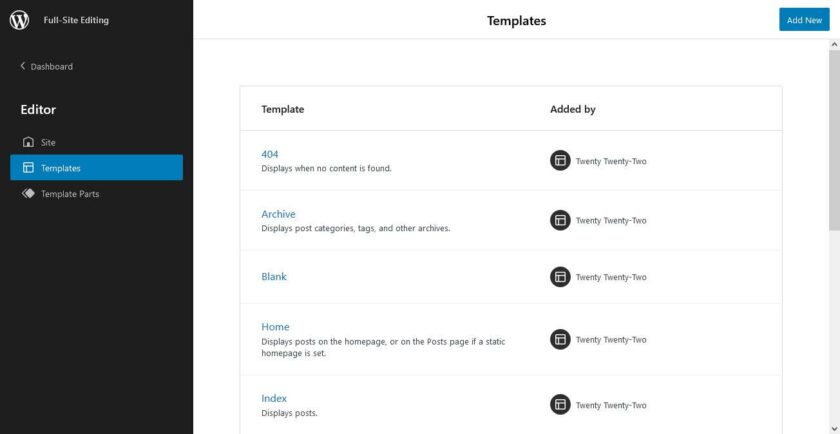Click the theme icon in Index row
This screenshot has width=840, height=434.
[x=560, y=405]
